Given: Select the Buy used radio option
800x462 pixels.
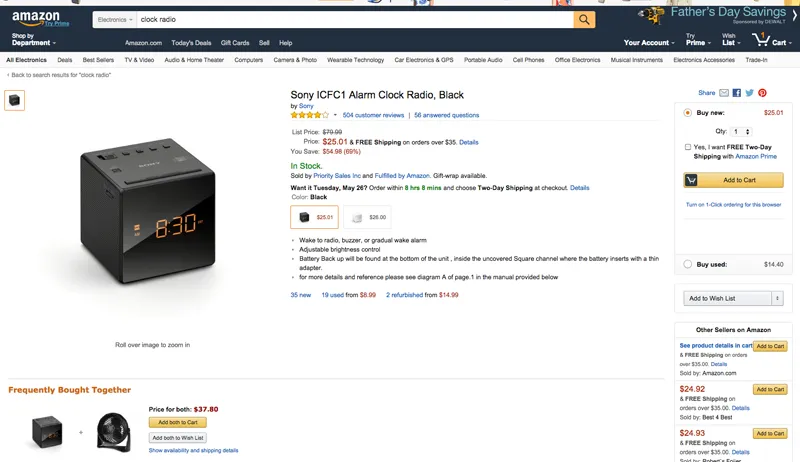Looking at the screenshot, I should [x=687, y=264].
